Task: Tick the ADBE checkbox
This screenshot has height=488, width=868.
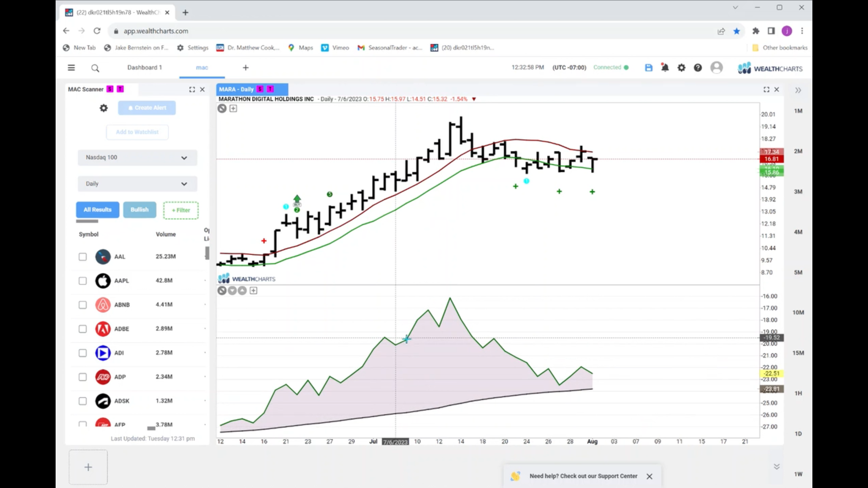Action: point(82,329)
